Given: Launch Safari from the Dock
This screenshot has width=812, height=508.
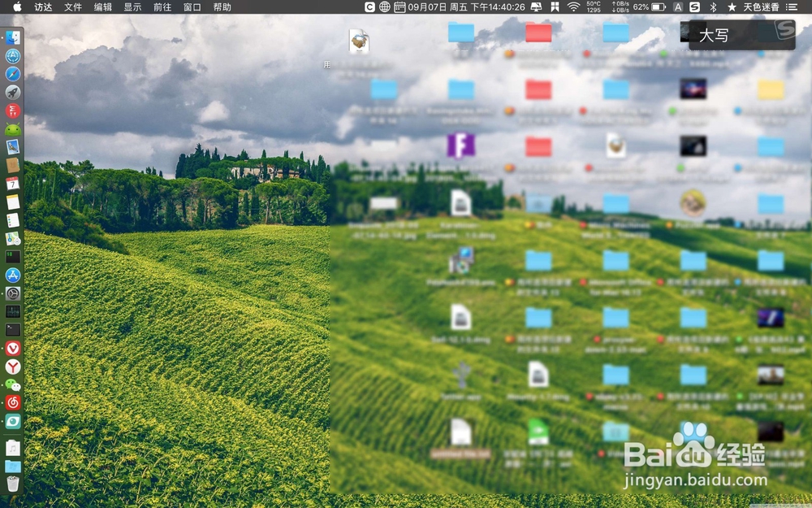Looking at the screenshot, I should coord(13,74).
